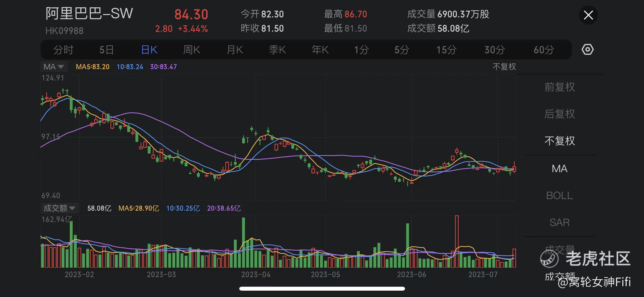Click the 今开 82.30 opening price
The height and width of the screenshot is (297, 644).
point(262,14)
